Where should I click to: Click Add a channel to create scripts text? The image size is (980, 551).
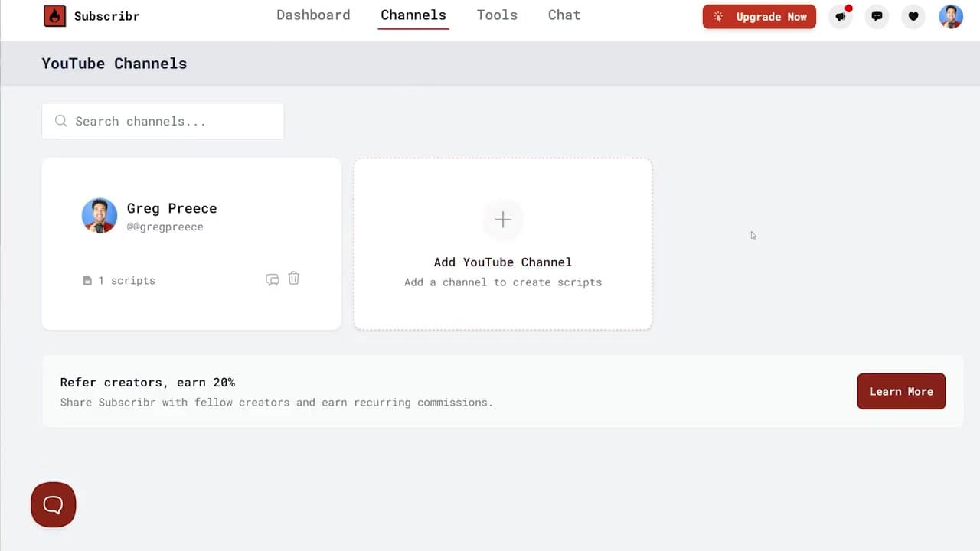click(x=503, y=282)
